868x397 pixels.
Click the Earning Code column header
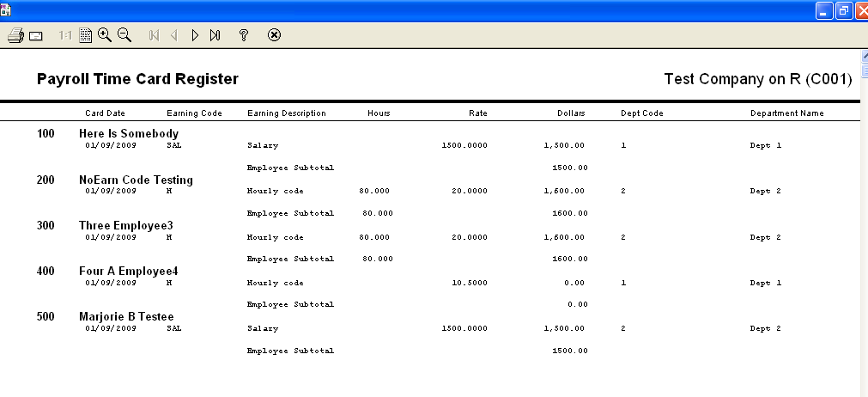point(194,113)
